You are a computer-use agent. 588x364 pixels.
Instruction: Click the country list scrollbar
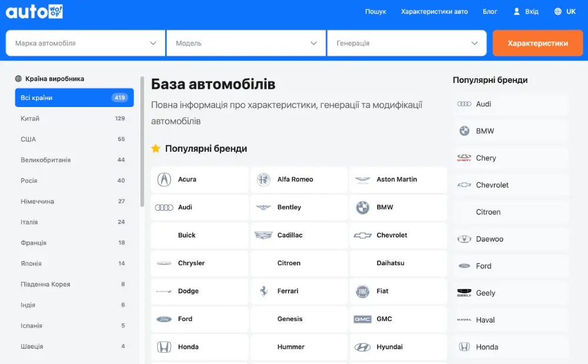[x=142, y=141]
